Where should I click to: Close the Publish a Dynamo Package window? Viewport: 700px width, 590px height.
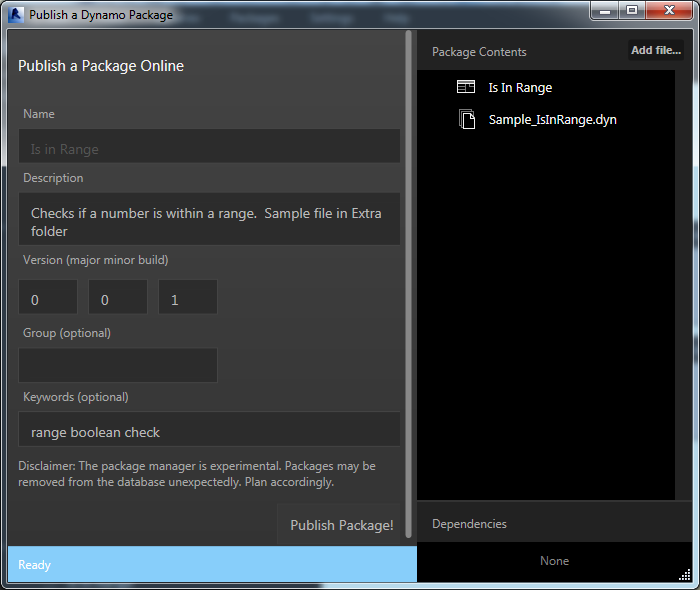669,11
